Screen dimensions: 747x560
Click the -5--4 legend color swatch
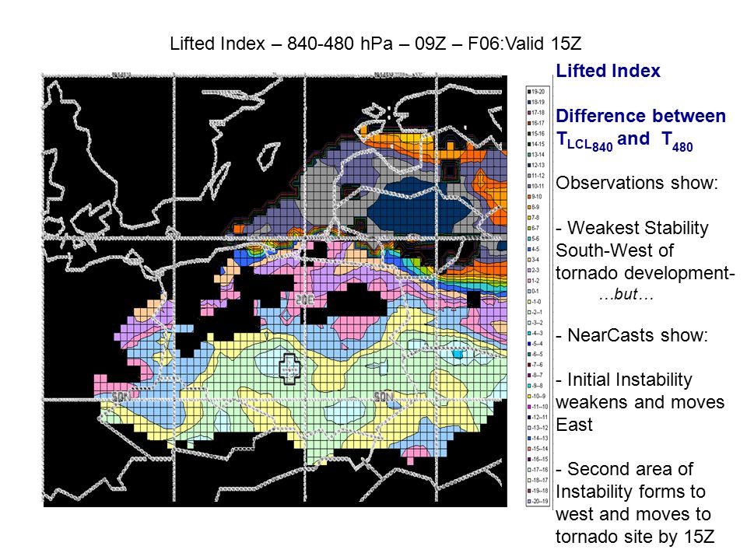pyautogui.click(x=529, y=343)
